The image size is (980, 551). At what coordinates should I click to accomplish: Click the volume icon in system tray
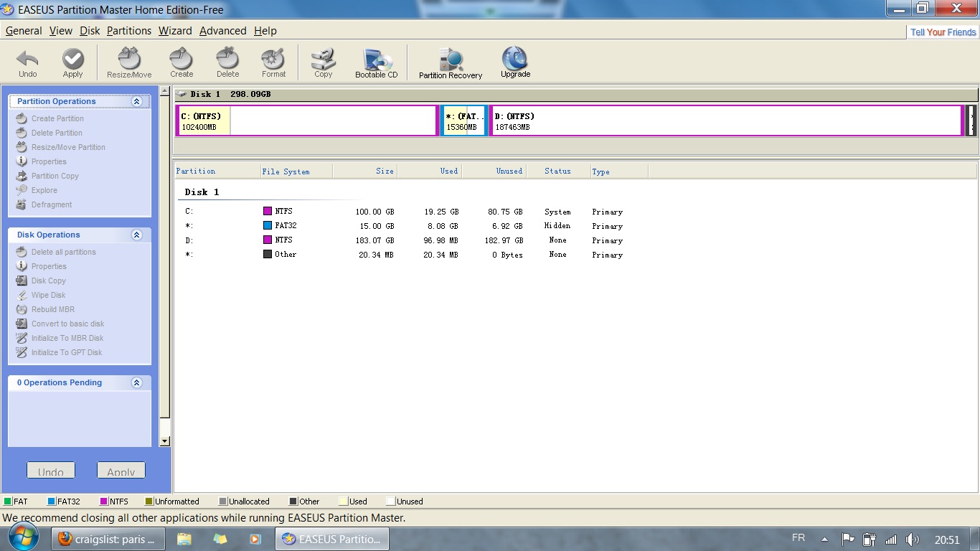(x=913, y=539)
